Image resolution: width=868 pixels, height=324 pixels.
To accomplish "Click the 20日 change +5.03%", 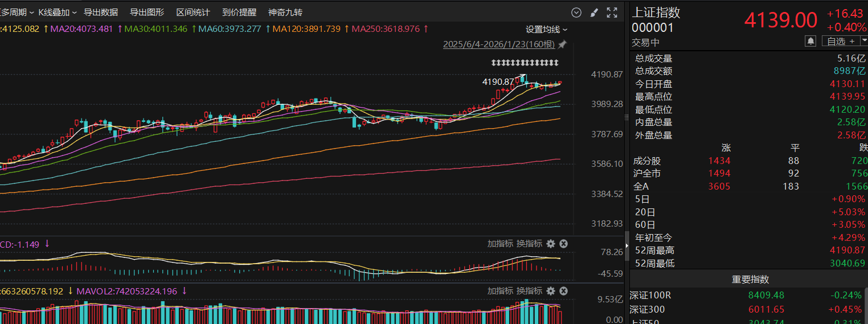I will point(849,212).
